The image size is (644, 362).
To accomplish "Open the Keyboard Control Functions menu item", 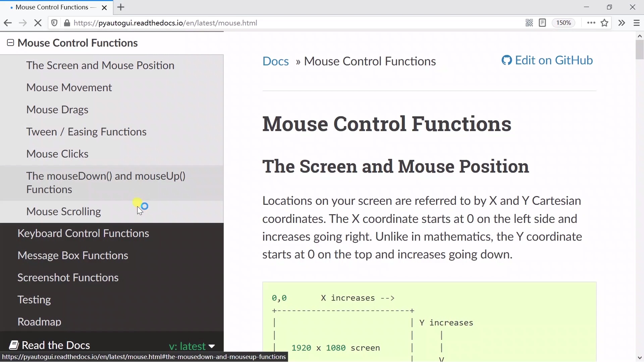I will click(83, 234).
